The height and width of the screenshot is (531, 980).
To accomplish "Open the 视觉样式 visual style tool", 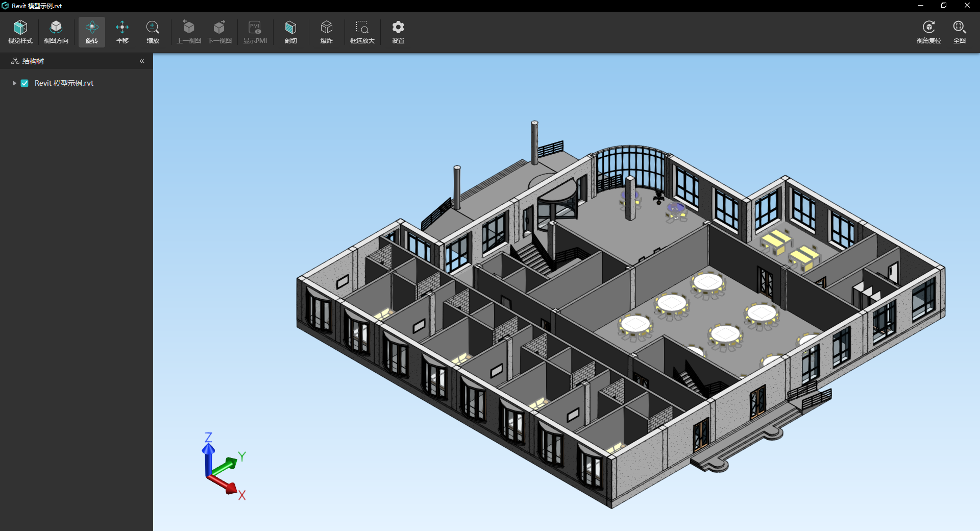I will [x=20, y=32].
